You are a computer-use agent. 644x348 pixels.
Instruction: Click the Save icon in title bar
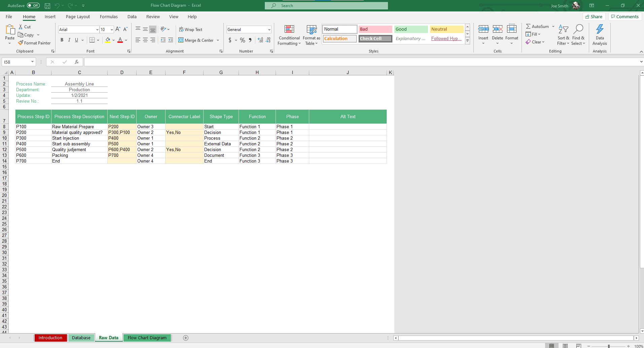[x=47, y=6]
